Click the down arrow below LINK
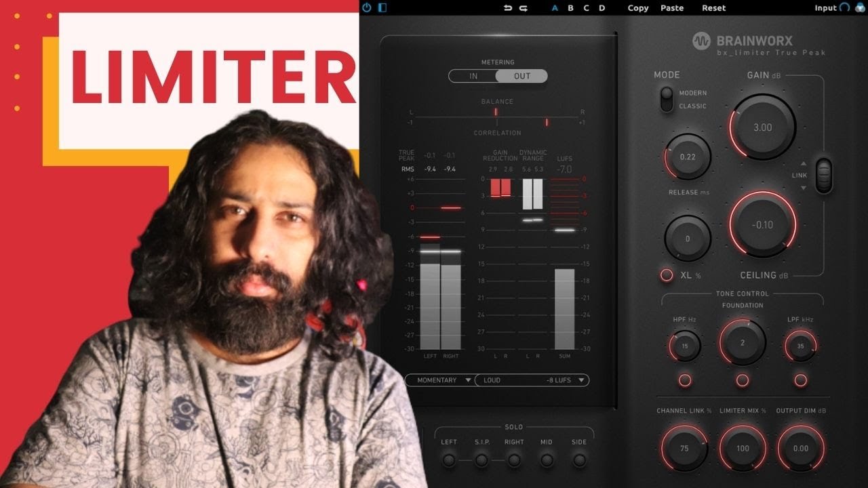Image resolution: width=868 pixels, height=488 pixels. pos(804,188)
